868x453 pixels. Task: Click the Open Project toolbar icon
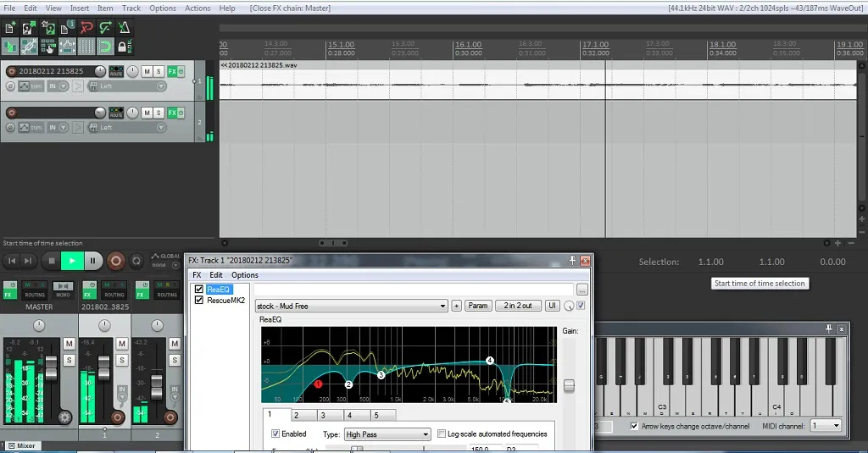click(x=29, y=28)
